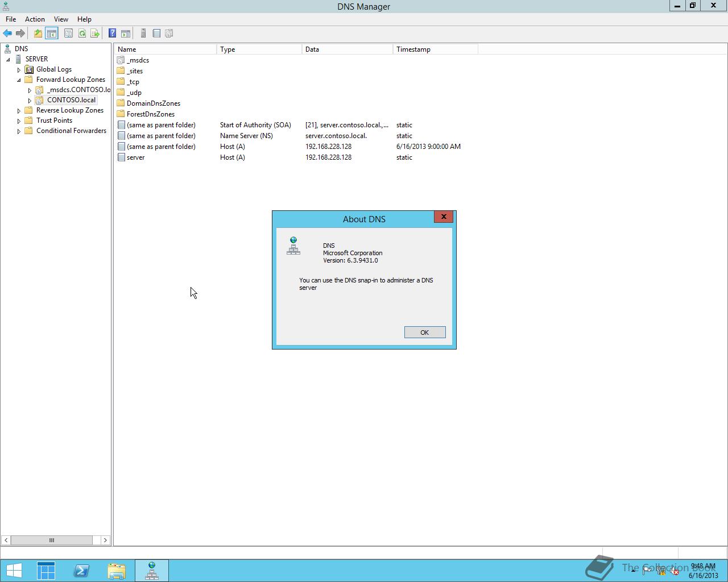Select the _msdcs zone icon in the list
Screen dimensions: 728x582
(121, 60)
